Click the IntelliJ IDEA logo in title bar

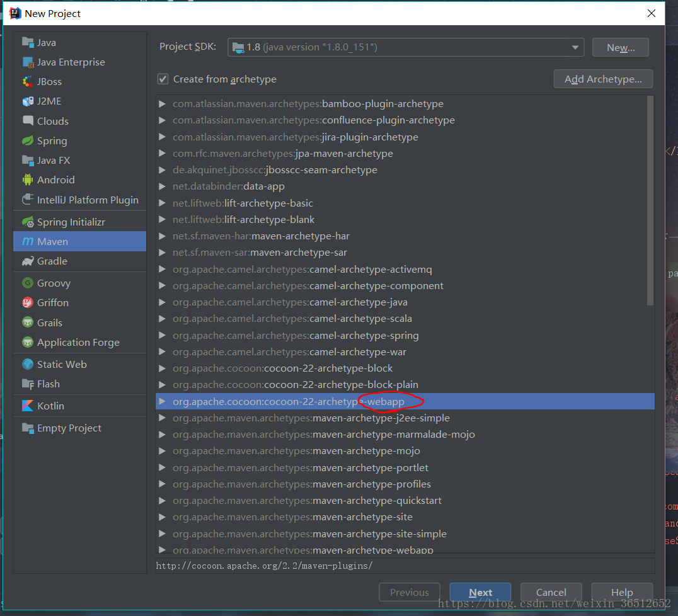(x=15, y=13)
